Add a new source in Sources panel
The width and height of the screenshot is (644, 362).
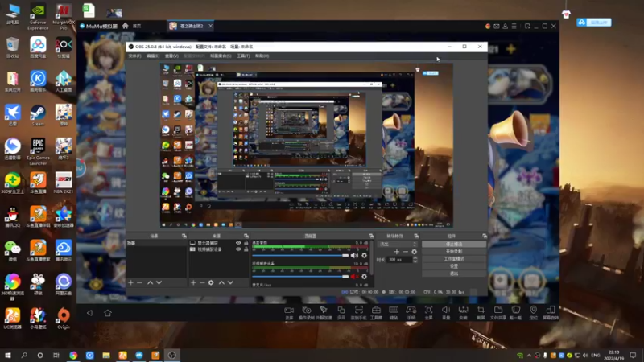(193, 283)
